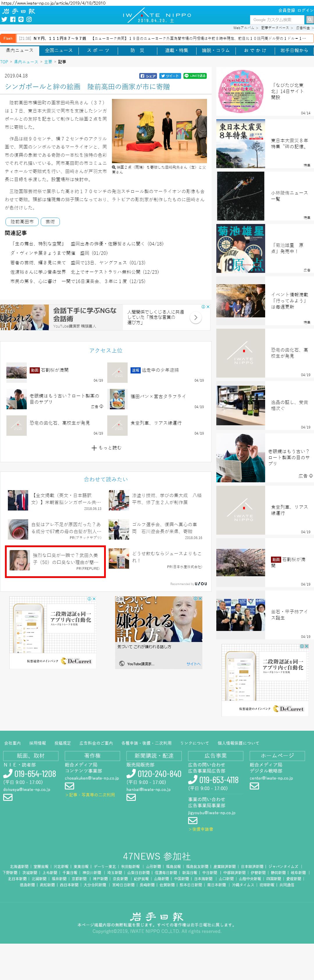This screenshot has width=314, height=980.
Task: Click the ツイート button
Action: (x=170, y=76)
